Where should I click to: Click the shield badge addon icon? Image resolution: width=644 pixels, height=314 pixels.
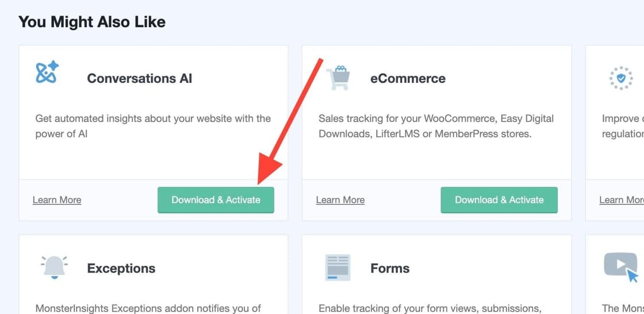pos(620,78)
